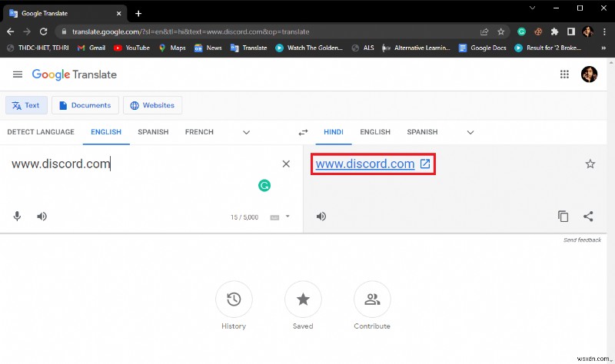Open the Google Docs bookmark
This screenshot has height=364, width=615.
point(483,48)
